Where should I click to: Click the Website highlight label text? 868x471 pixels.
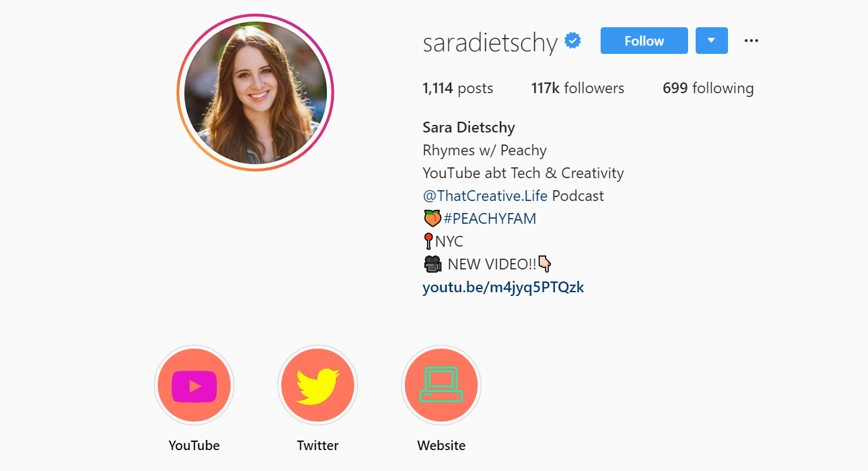441,446
